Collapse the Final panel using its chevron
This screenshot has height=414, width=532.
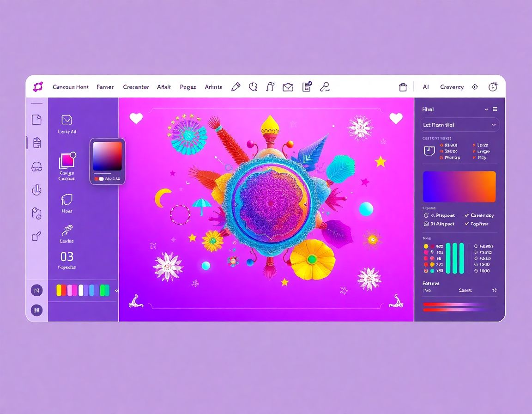coord(486,109)
